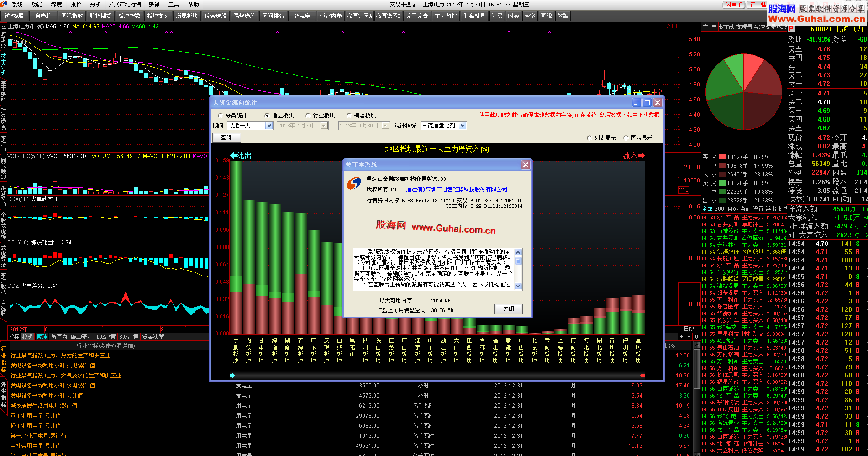868x456 pixels.
Task: Select the 地区板块 radio button
Action: pyautogui.click(x=268, y=116)
